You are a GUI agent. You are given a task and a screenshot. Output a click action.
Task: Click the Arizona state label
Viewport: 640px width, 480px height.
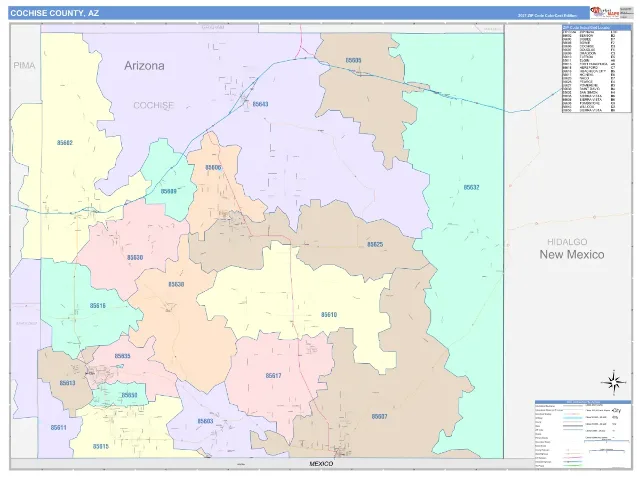(144, 66)
